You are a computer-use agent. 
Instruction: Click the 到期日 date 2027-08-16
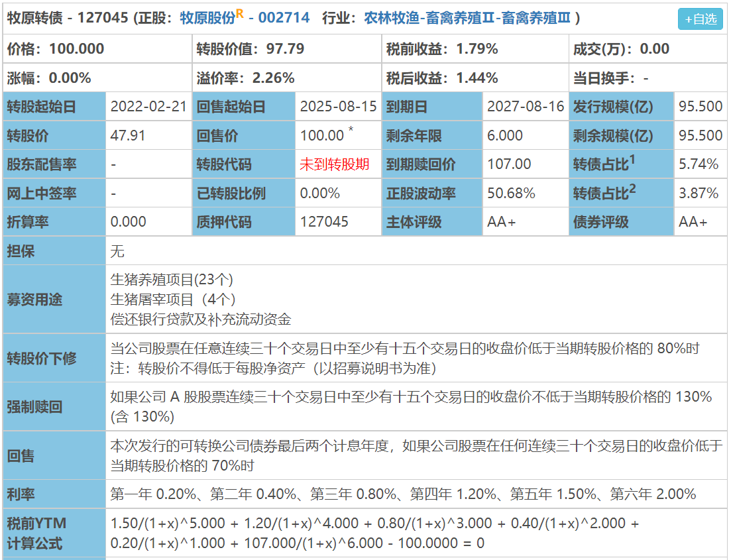(x=526, y=106)
